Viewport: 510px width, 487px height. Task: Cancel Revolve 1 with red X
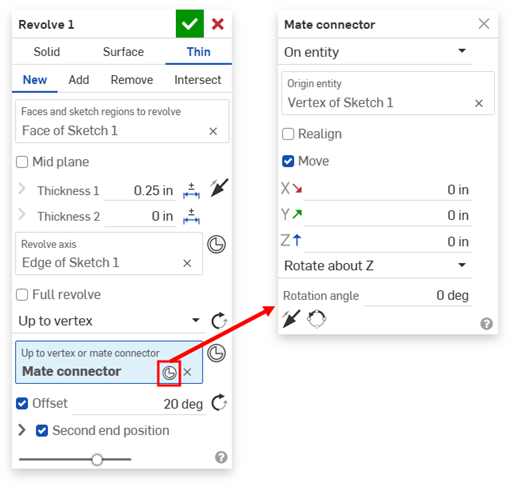tap(218, 24)
